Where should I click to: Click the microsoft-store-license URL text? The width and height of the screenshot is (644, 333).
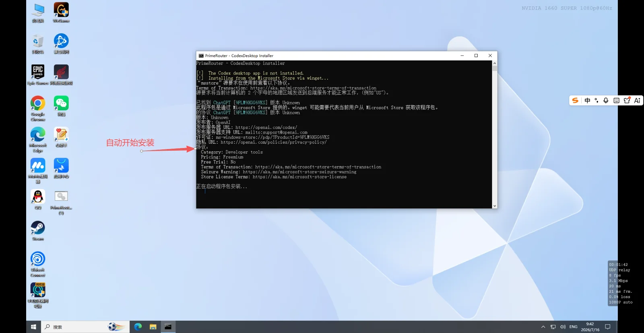tap(299, 177)
